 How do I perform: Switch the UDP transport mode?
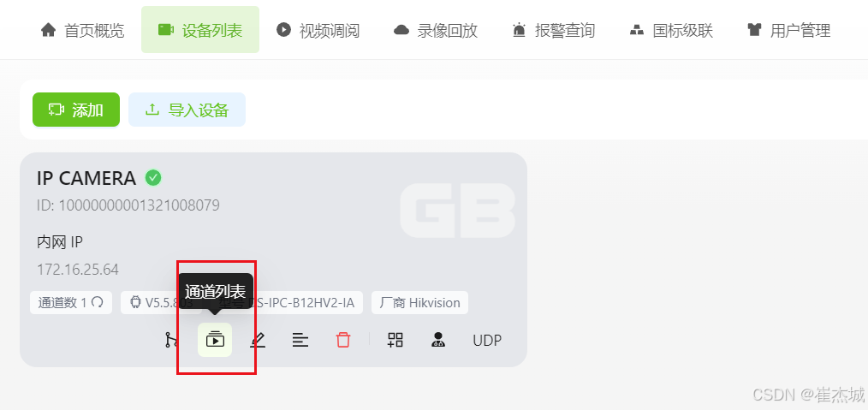pyautogui.click(x=487, y=341)
